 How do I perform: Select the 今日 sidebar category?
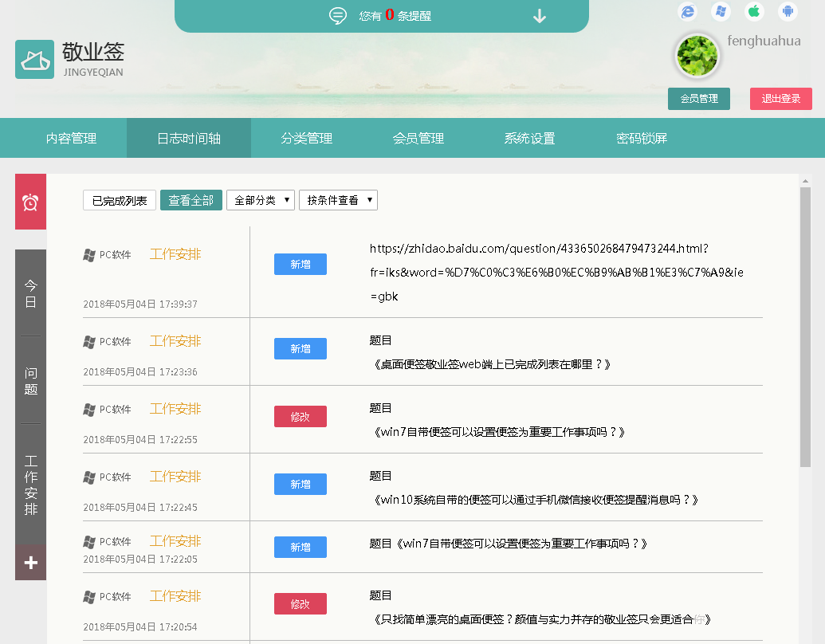point(30,293)
